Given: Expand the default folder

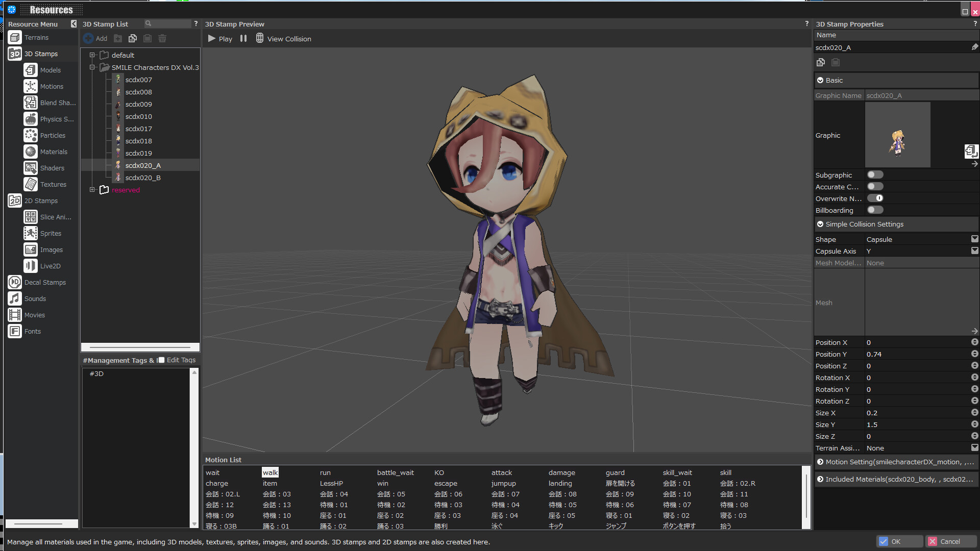Looking at the screenshot, I should point(92,55).
